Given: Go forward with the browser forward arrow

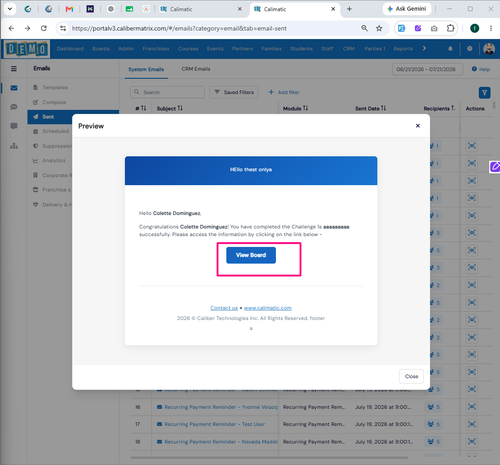Looking at the screenshot, I should (x=27, y=28).
